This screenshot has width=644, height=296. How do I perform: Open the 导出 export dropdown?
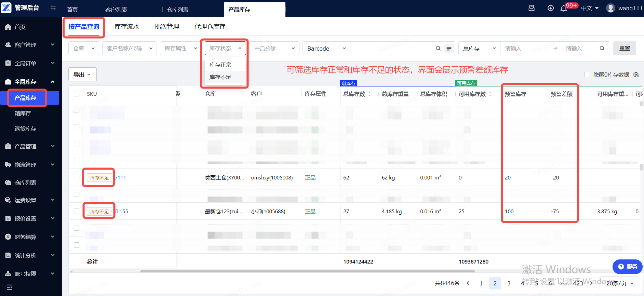coord(82,75)
